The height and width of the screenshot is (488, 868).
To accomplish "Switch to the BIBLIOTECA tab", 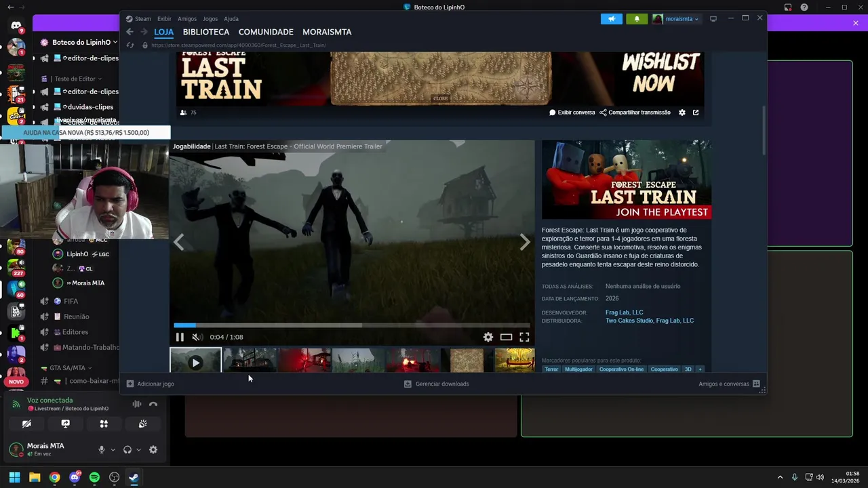I will tap(206, 32).
